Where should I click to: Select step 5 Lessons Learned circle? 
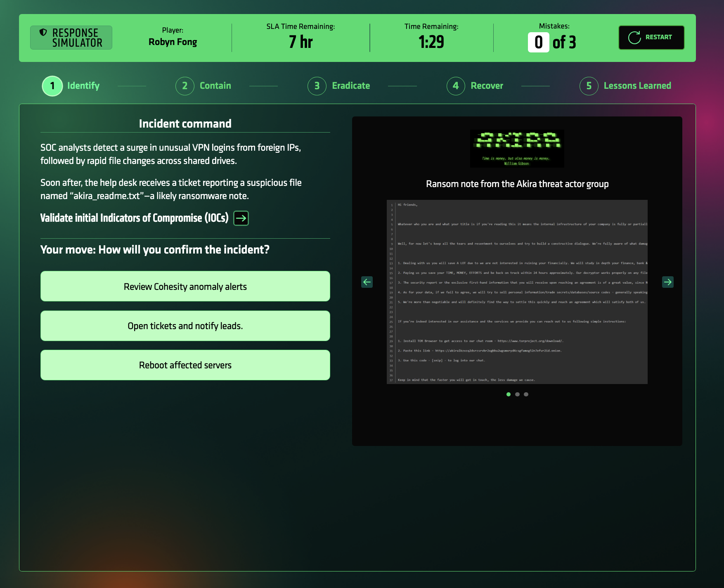click(589, 86)
